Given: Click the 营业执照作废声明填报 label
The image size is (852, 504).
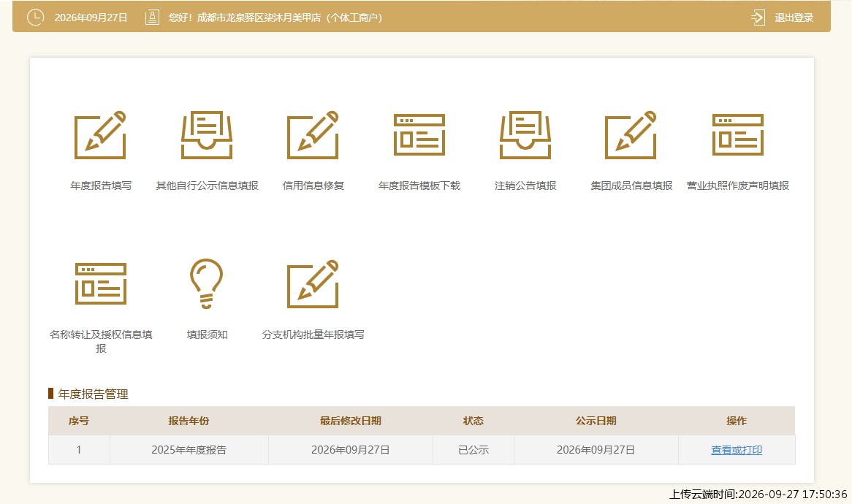Looking at the screenshot, I should pos(738,186).
